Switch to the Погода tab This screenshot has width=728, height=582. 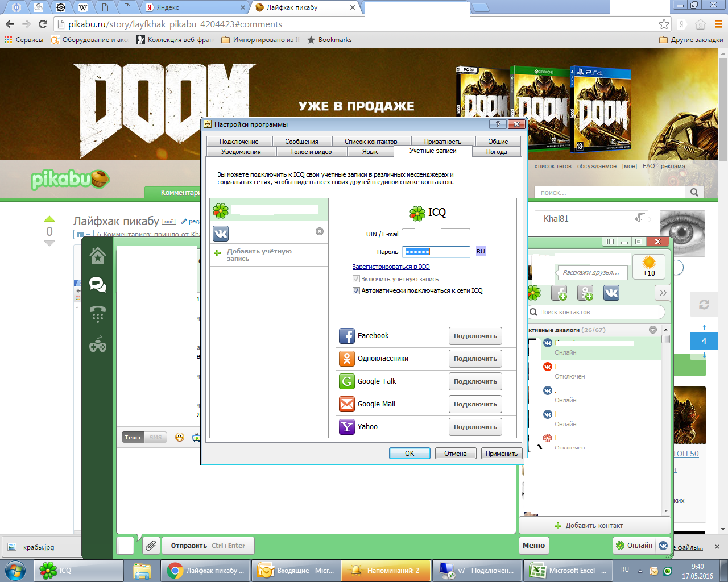[497, 152]
